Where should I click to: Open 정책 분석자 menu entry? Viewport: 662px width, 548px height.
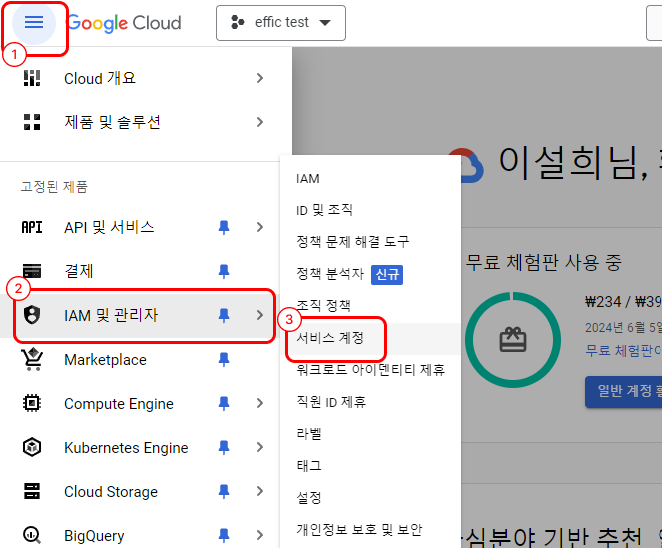tap(330, 273)
